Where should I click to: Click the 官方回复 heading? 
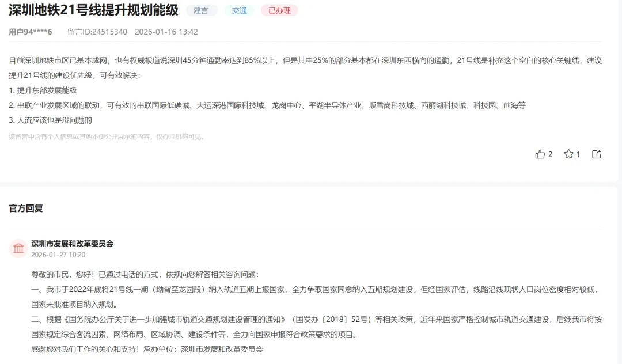tap(26, 208)
